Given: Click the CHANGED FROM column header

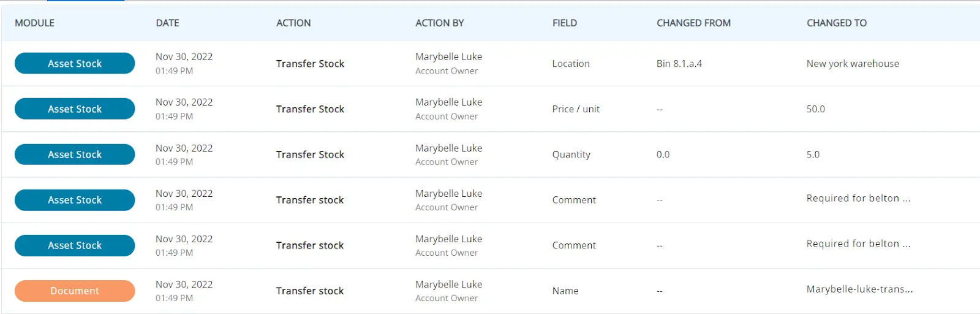Looking at the screenshot, I should (x=693, y=23).
